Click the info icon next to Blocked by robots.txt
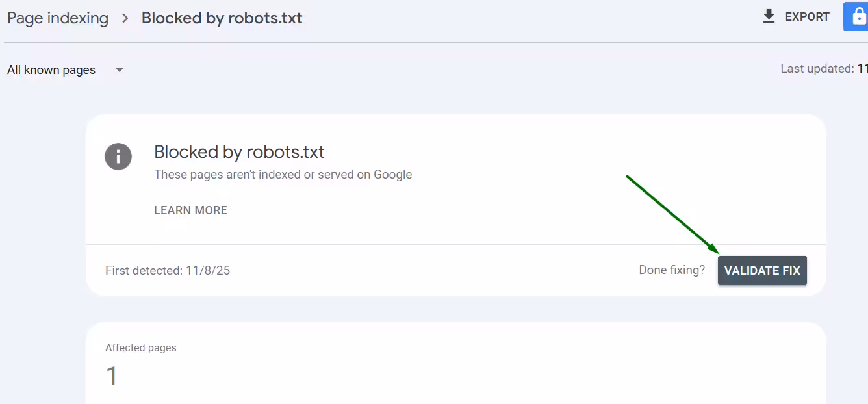868x404 pixels. pyautogui.click(x=118, y=157)
